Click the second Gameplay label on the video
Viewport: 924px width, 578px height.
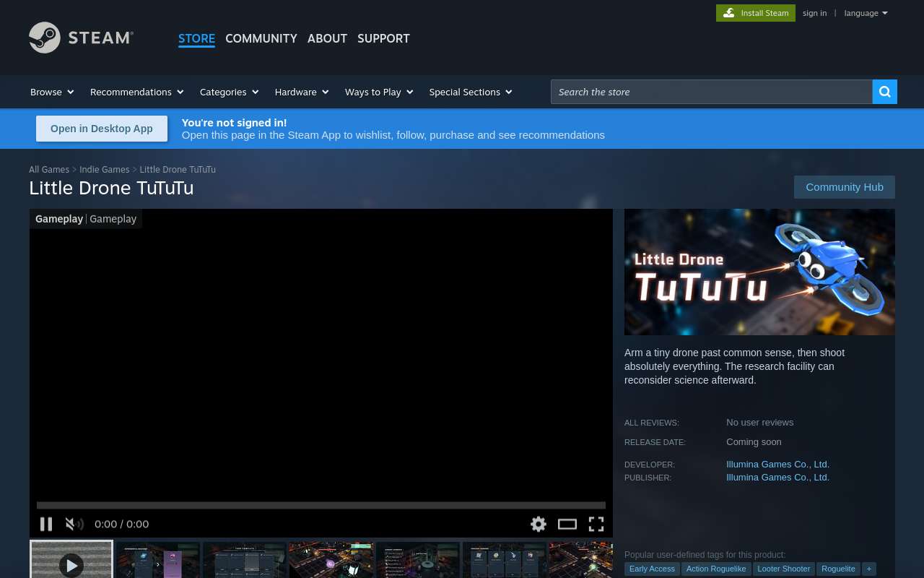[x=113, y=219]
